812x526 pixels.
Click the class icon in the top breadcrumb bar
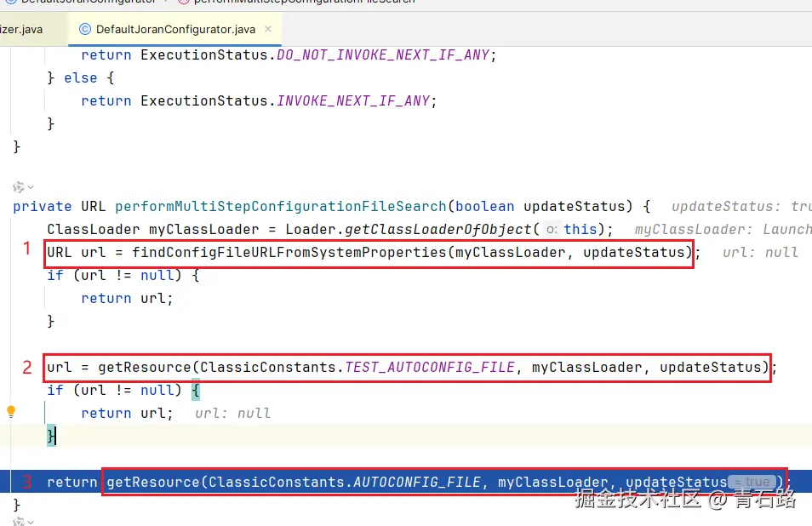(12, 1)
